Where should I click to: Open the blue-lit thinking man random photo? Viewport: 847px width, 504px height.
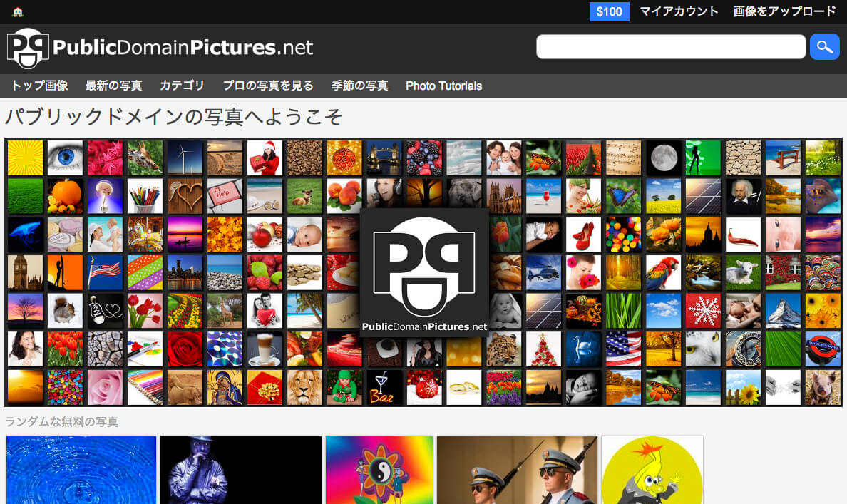(x=241, y=470)
